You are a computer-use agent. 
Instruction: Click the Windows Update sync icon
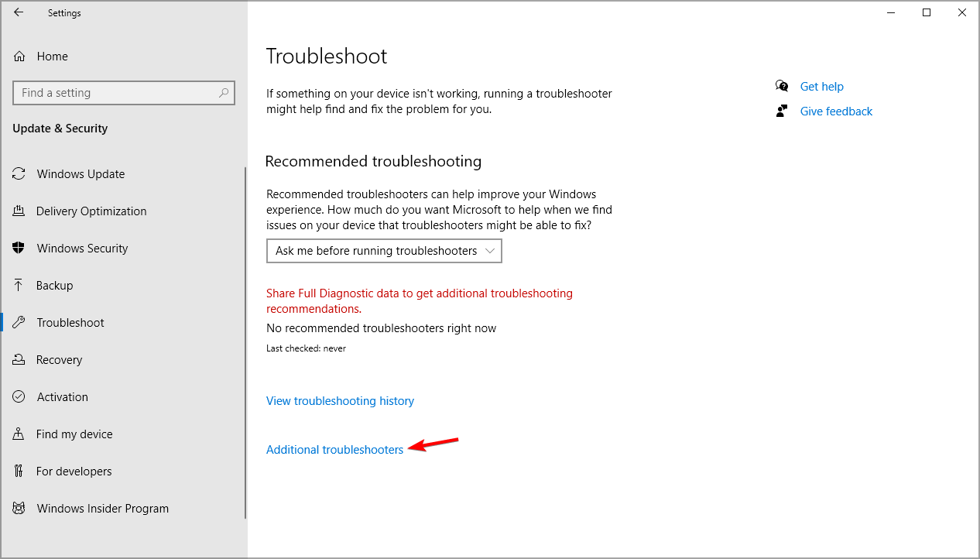click(x=19, y=174)
